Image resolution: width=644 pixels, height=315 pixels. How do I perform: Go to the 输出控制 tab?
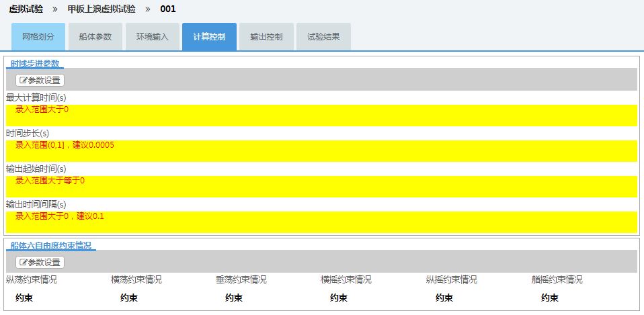tap(266, 36)
